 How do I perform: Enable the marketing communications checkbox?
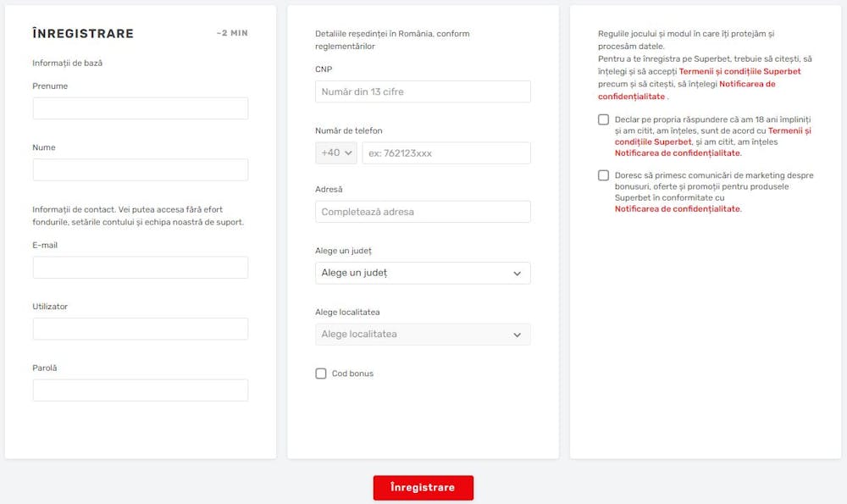603,175
